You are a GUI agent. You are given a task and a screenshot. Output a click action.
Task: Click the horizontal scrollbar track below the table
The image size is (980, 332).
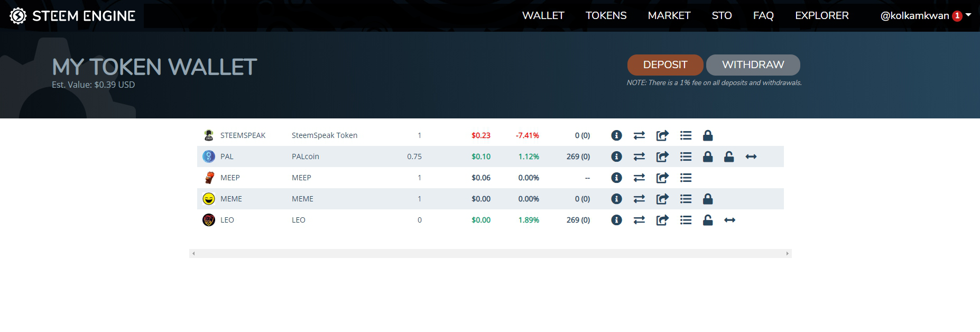(x=491, y=254)
